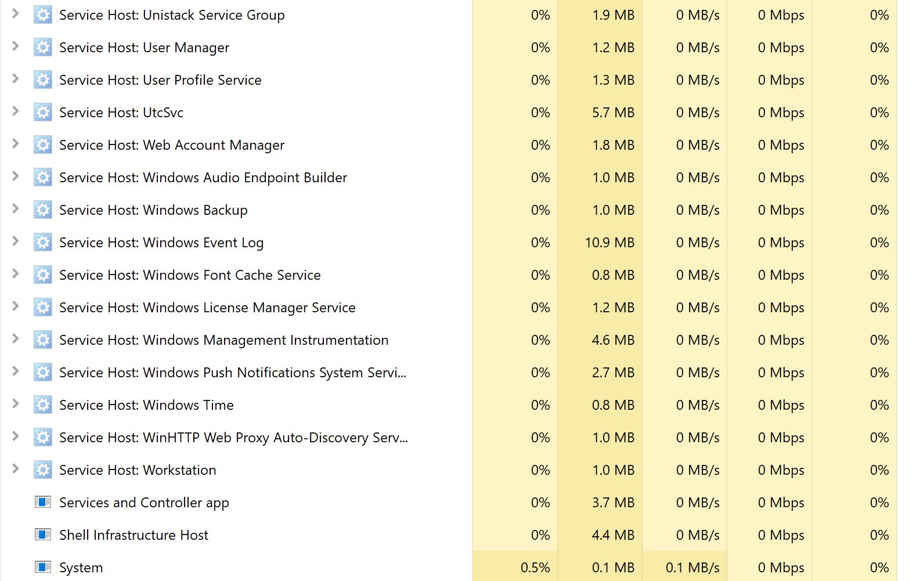Click the 4.4 MB memory value
The image size is (924, 581).
(613, 535)
